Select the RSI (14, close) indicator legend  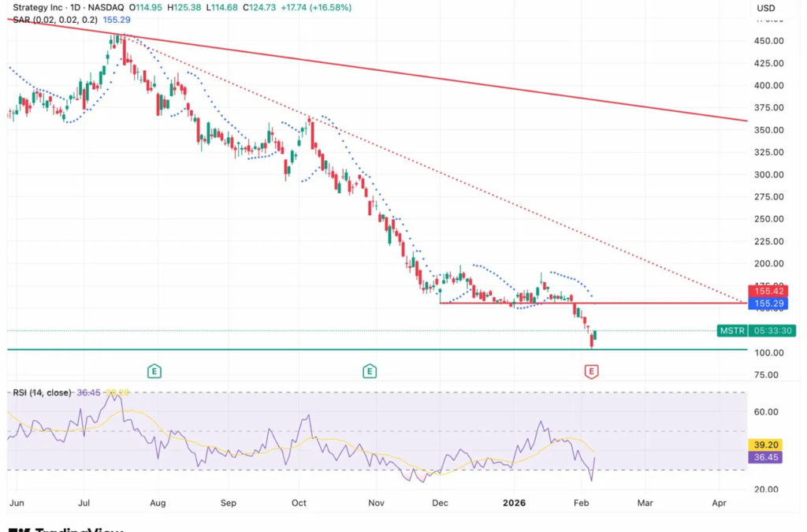tap(43, 392)
